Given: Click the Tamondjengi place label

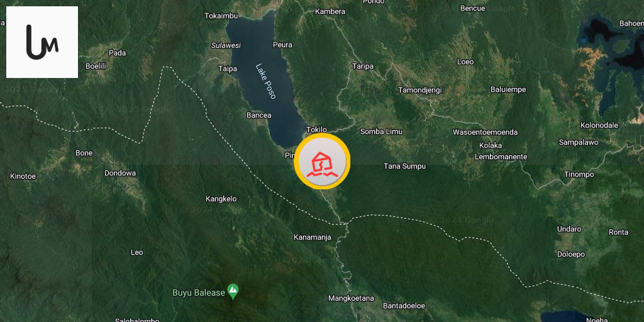Looking at the screenshot, I should [419, 91].
